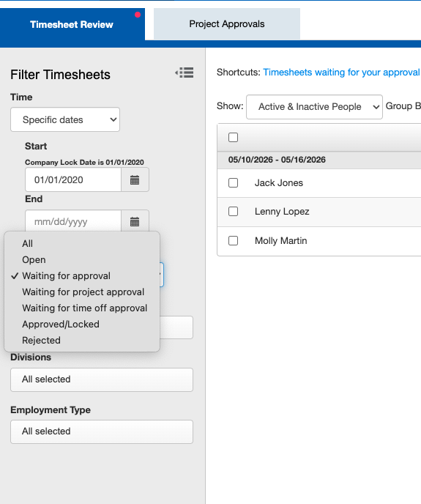Click the name Molly Martin
Viewport: 421px width, 504px height.
[x=281, y=241]
